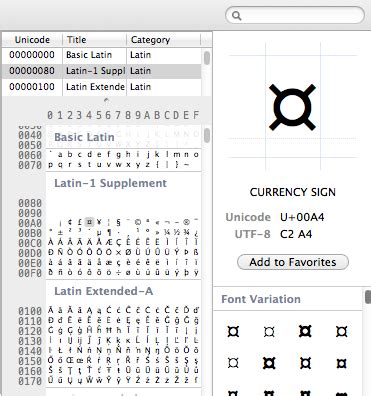The image size is (371, 396).
Task: Click the CURRENCY SIGN character name
Action: [x=293, y=192]
